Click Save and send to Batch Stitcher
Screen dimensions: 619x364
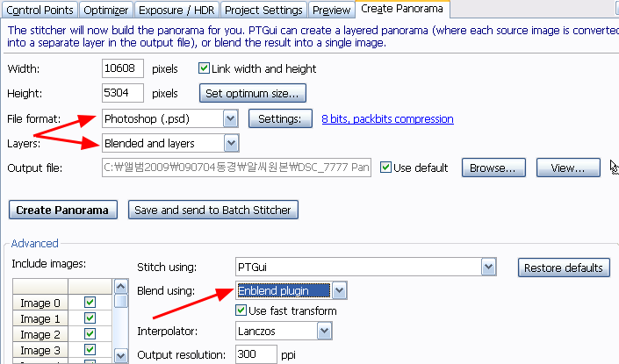(213, 210)
